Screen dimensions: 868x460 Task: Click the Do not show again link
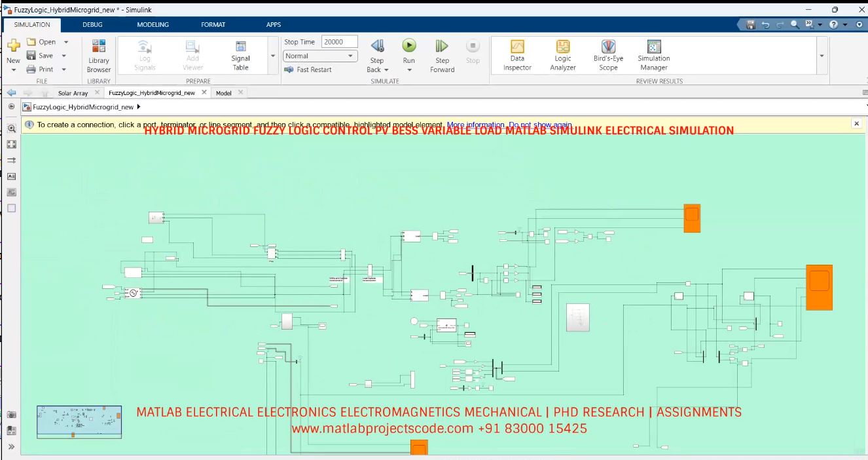coord(538,125)
